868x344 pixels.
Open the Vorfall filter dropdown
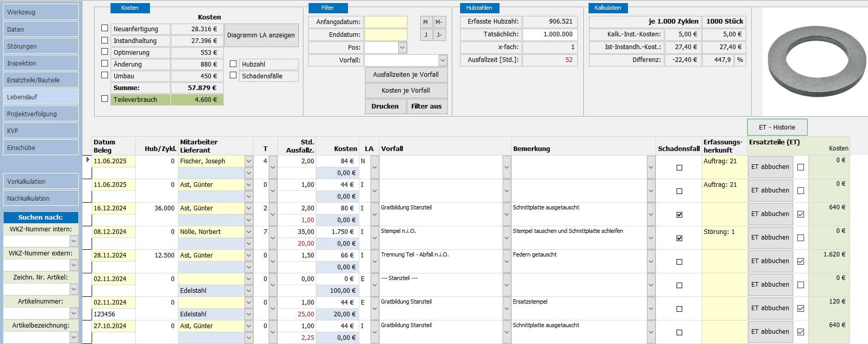(443, 60)
